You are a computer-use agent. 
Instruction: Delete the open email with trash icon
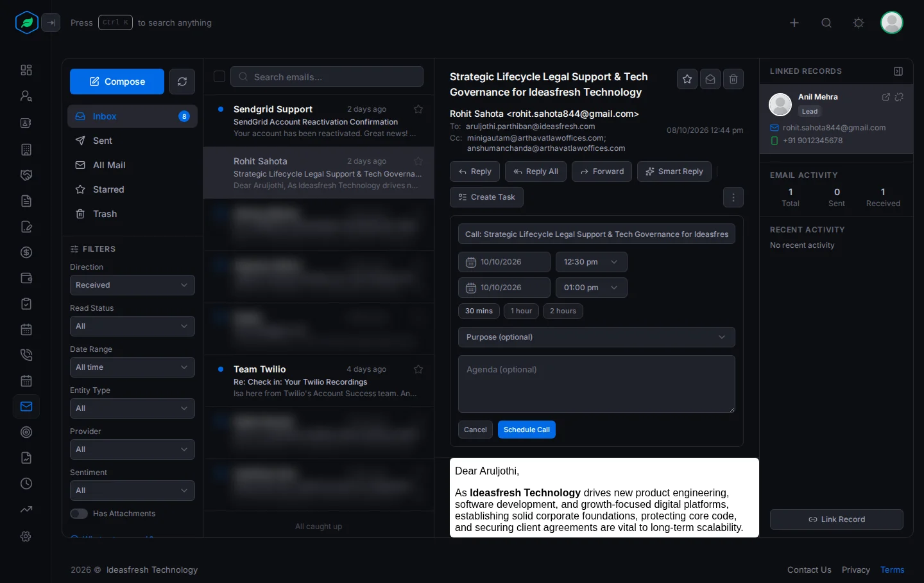(x=733, y=79)
